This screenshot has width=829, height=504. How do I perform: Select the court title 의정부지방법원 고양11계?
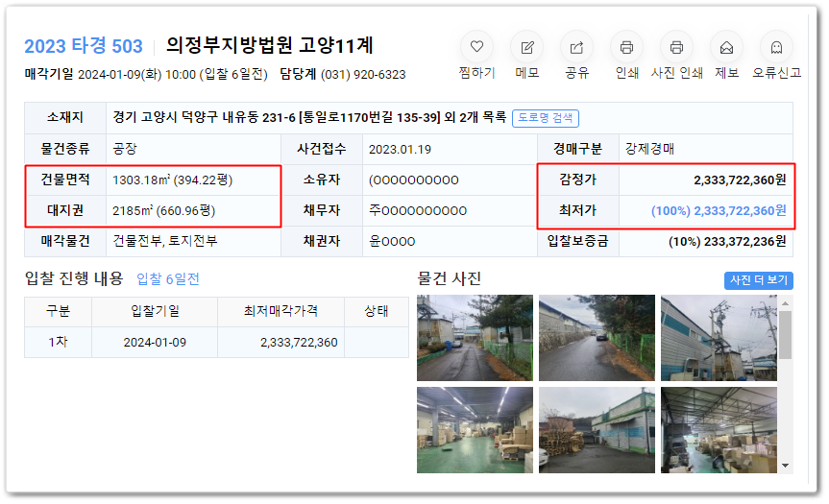[270, 45]
